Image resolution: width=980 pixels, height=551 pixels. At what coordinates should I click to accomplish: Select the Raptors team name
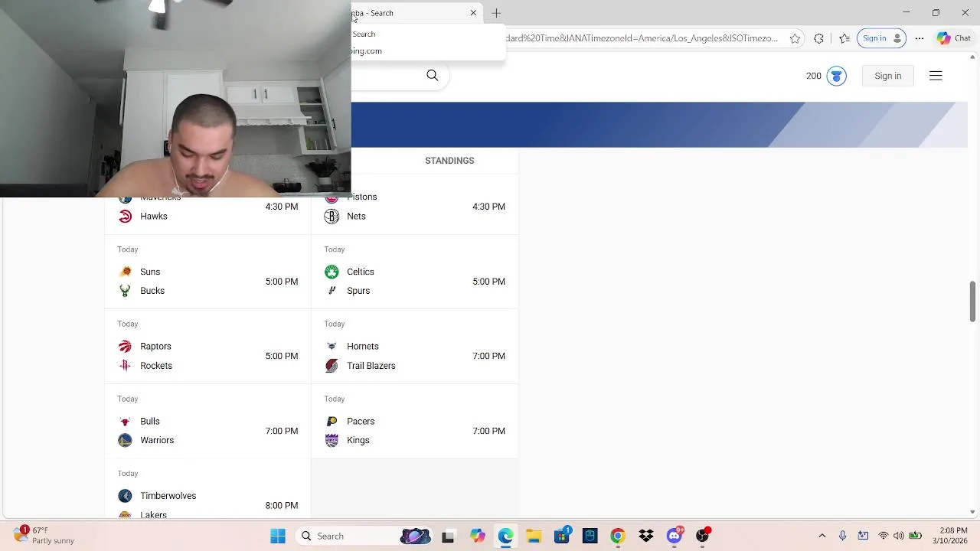pyautogui.click(x=155, y=347)
